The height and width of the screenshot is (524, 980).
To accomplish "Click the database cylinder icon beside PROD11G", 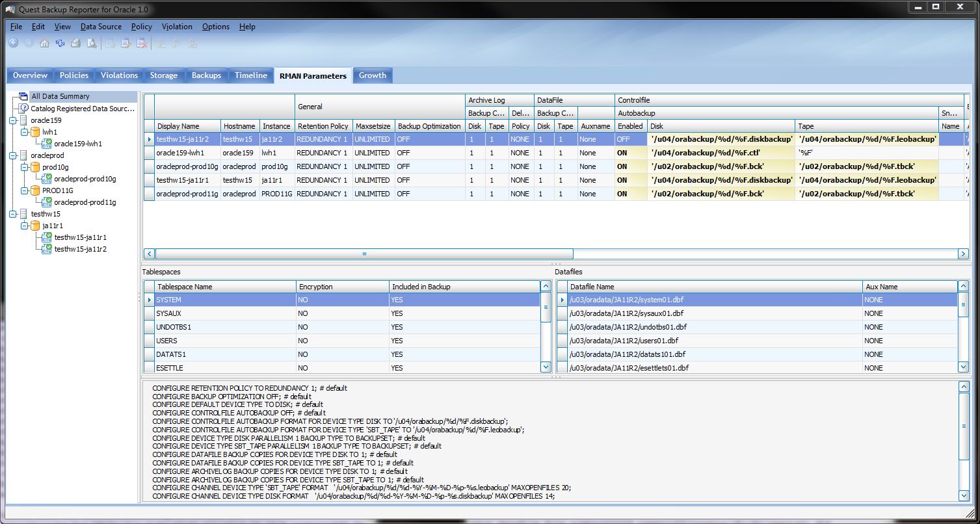I will tap(36, 190).
